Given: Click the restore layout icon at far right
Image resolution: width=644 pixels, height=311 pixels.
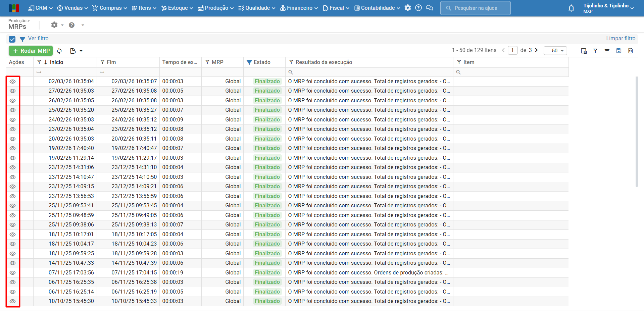Looking at the screenshot, I should (630, 51).
